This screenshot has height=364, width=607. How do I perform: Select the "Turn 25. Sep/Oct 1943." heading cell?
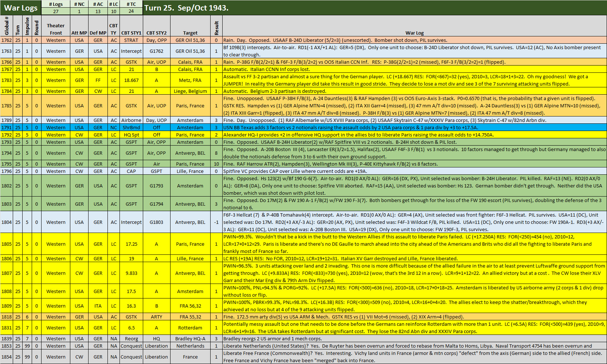[375, 8]
